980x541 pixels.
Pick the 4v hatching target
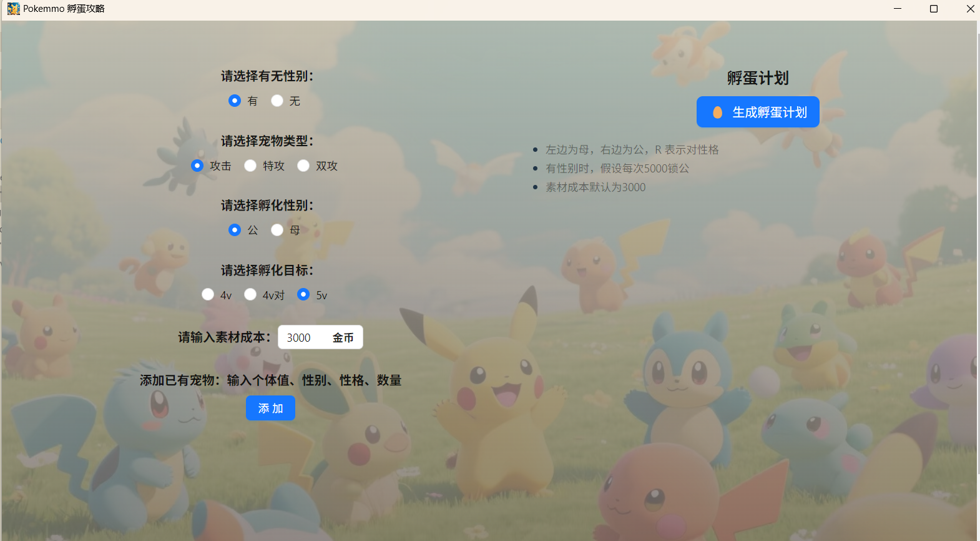[208, 294]
